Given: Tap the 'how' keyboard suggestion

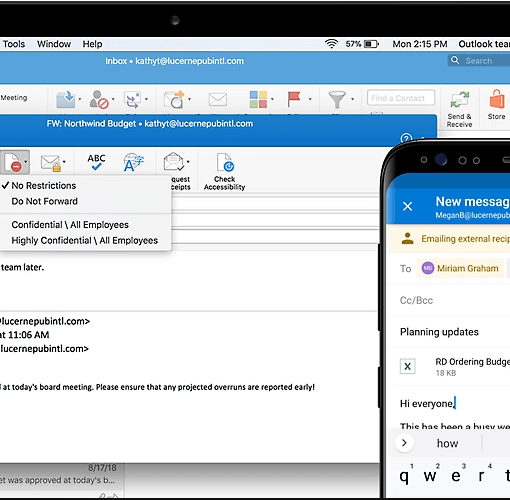Looking at the screenshot, I should 447,443.
